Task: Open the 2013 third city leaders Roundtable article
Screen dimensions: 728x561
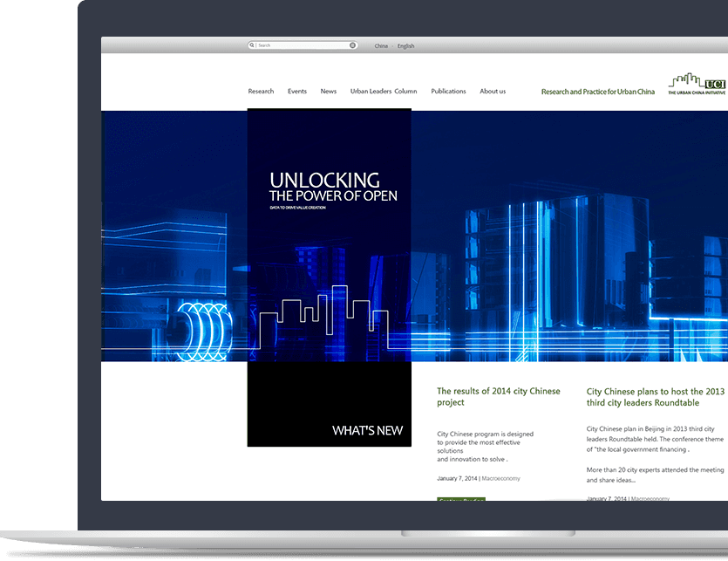Action: [x=656, y=397]
